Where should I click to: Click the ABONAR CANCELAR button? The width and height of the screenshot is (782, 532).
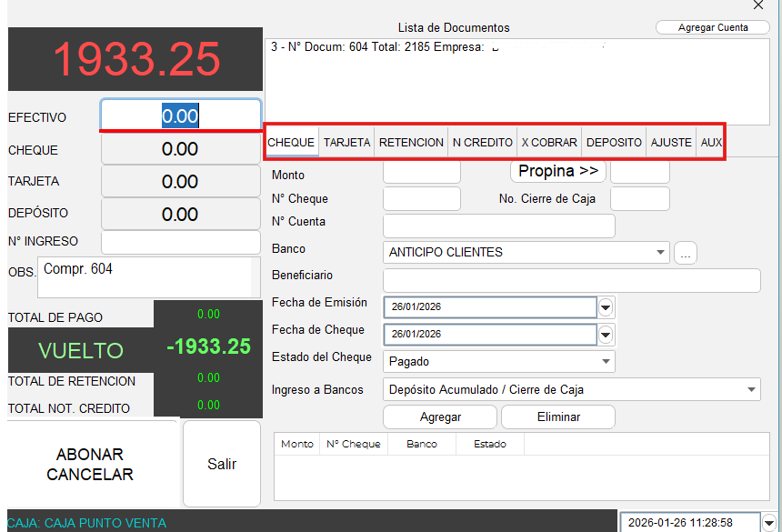(90, 464)
